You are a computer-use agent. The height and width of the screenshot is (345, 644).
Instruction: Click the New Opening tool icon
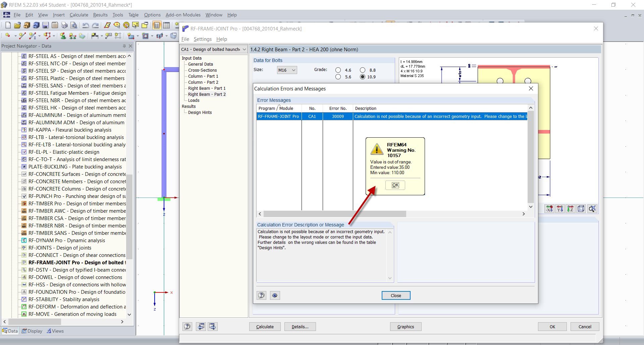tap(146, 36)
